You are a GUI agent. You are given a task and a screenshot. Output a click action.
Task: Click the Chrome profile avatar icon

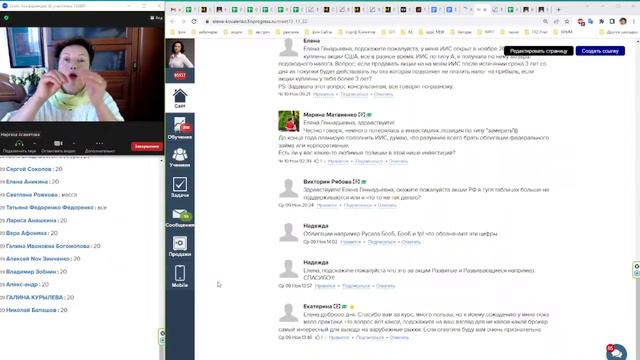tap(623, 21)
